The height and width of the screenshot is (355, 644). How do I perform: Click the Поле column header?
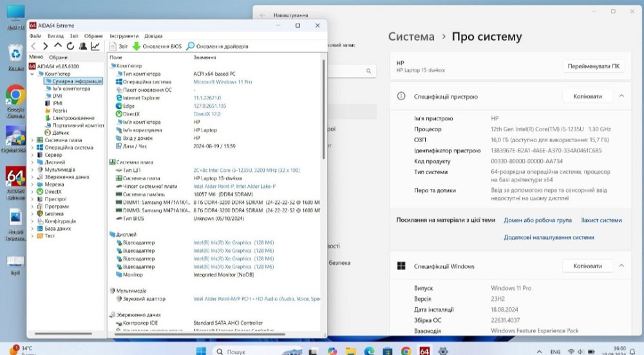click(x=116, y=57)
